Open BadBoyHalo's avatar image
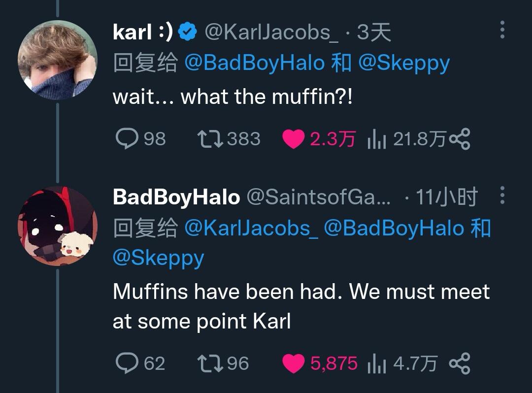The image size is (532, 393). click(58, 226)
